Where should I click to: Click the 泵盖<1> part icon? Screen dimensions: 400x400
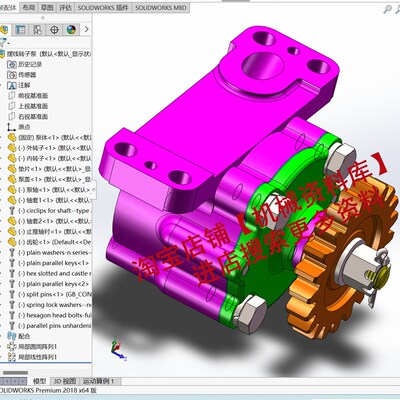12,179
